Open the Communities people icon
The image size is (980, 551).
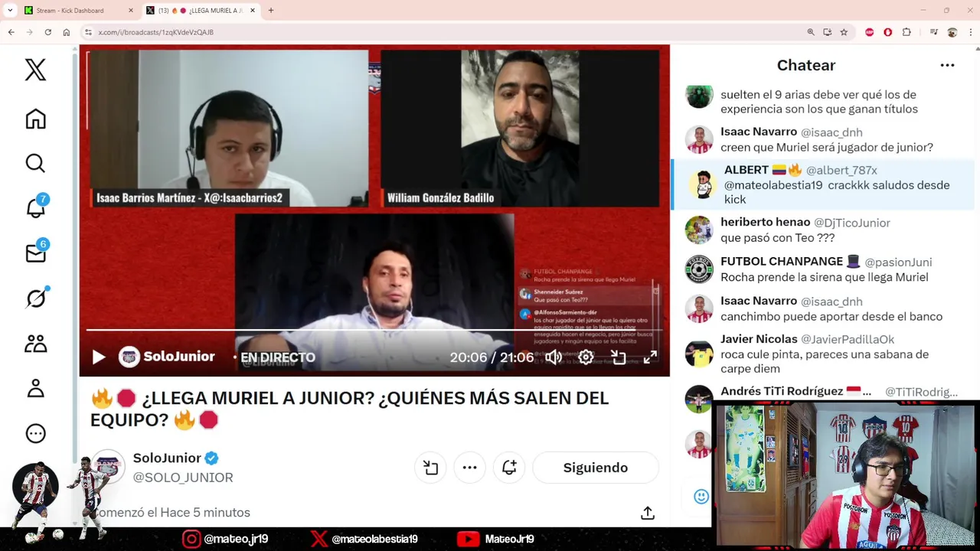pos(35,343)
